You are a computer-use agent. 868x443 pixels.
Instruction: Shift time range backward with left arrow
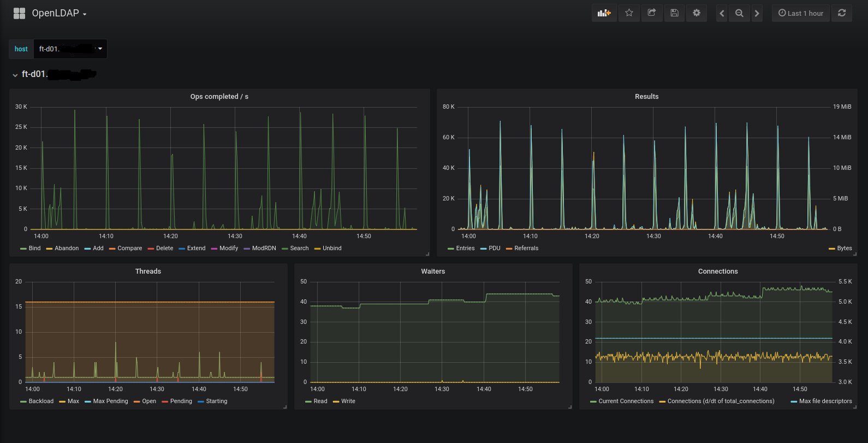[722, 13]
